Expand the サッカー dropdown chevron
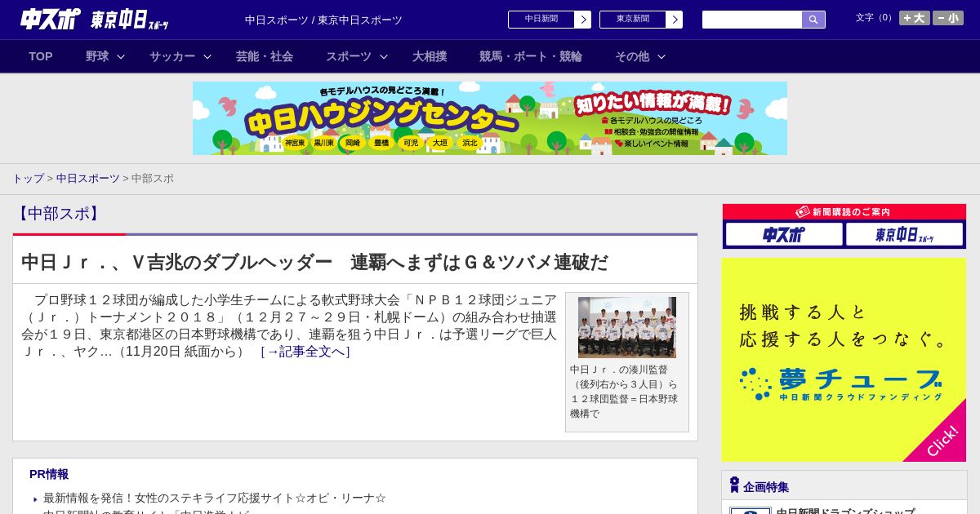 [x=207, y=56]
